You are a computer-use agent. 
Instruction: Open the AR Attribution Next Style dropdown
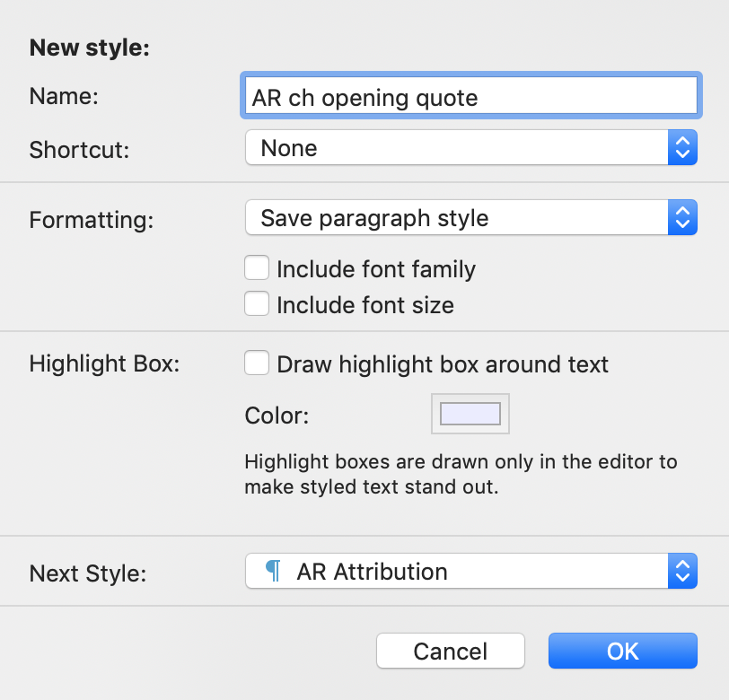[471, 571]
